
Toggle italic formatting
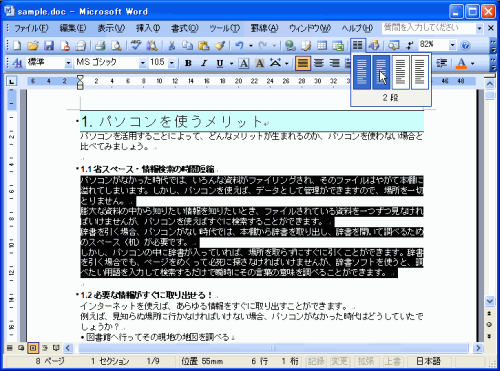coord(204,63)
